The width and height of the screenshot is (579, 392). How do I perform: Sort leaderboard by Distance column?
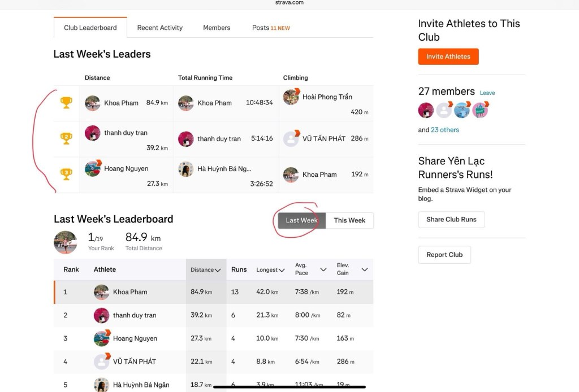click(x=205, y=270)
